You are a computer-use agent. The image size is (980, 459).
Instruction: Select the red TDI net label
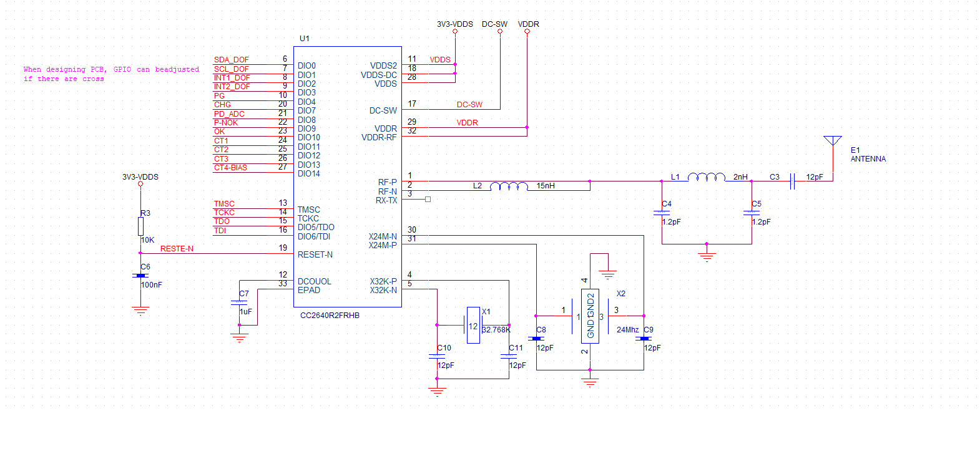220,231
